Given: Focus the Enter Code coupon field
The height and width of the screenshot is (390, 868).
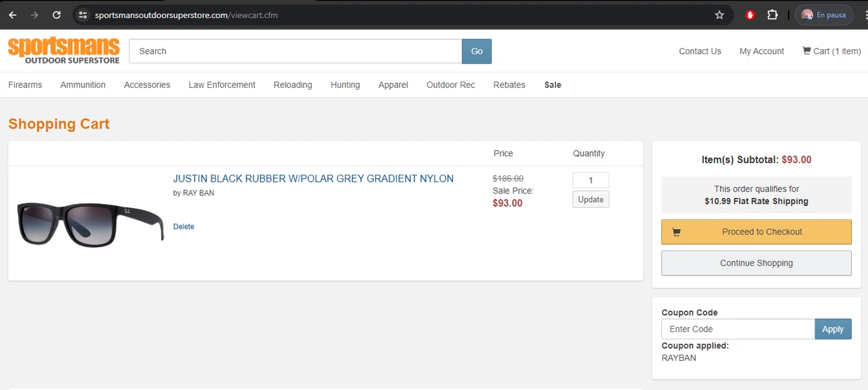Looking at the screenshot, I should [x=738, y=329].
